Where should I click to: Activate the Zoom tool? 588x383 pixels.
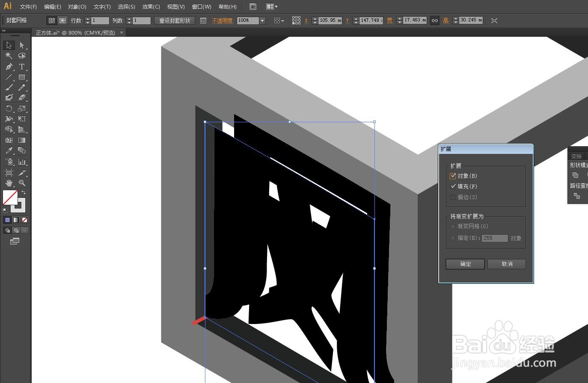point(21,183)
